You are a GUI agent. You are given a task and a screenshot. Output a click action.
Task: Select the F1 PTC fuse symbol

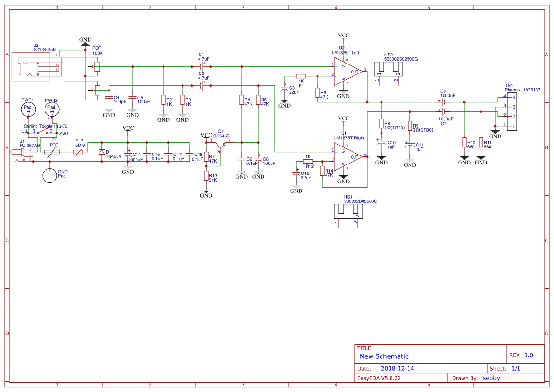coord(51,152)
